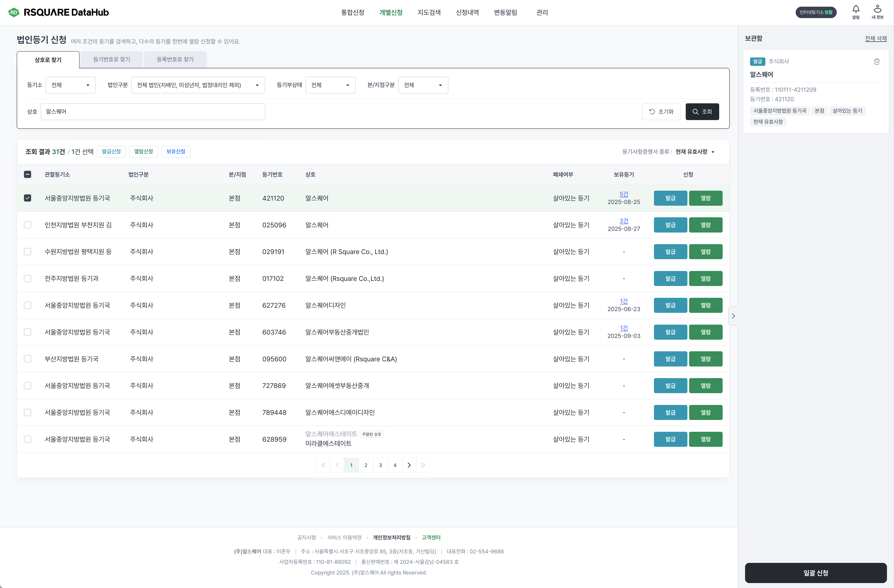Click the 일괄 신청 button
The image size is (894, 588).
(815, 573)
